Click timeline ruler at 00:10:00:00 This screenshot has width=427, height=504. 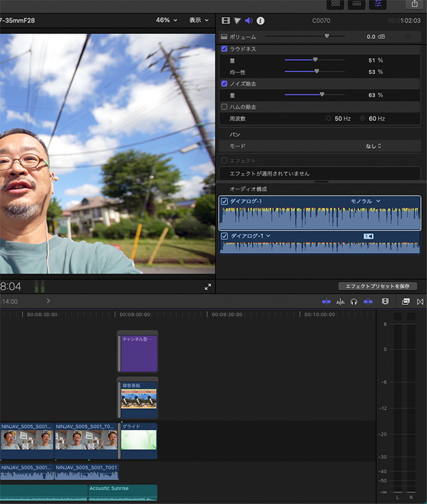(x=320, y=315)
